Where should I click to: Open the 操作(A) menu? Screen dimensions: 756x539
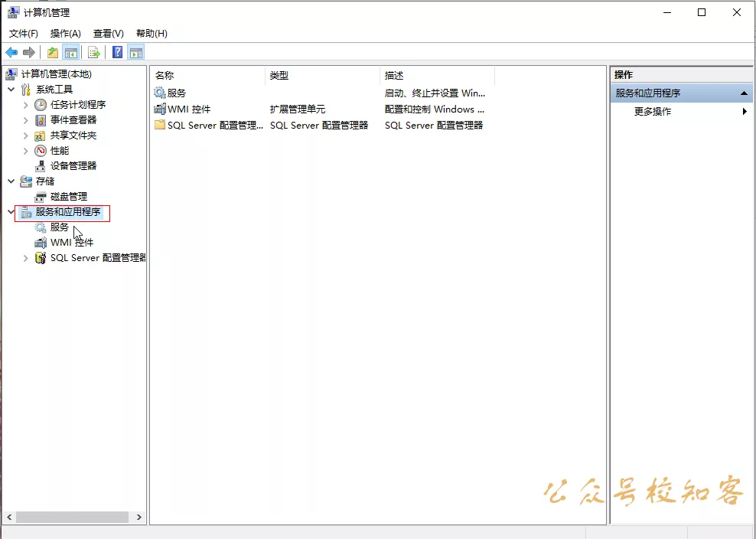(x=65, y=33)
